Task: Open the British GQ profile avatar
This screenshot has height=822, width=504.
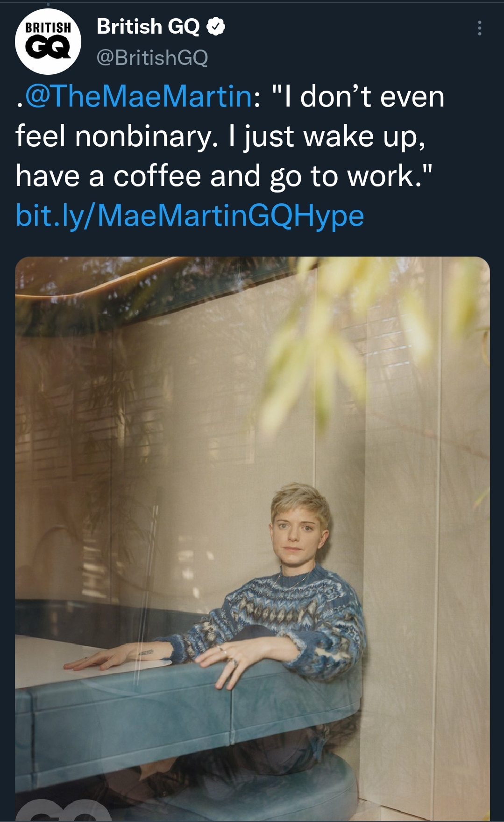Action: pos(48,41)
